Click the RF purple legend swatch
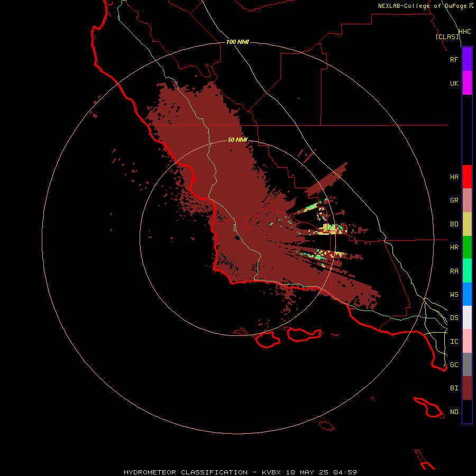The image size is (476, 476). [467, 59]
